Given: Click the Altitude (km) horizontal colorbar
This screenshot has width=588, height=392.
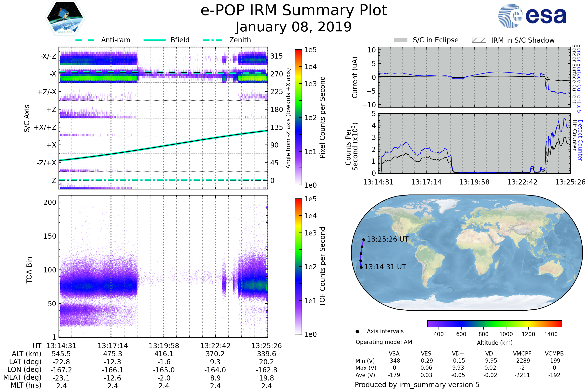Looking at the screenshot, I should coord(494,324).
